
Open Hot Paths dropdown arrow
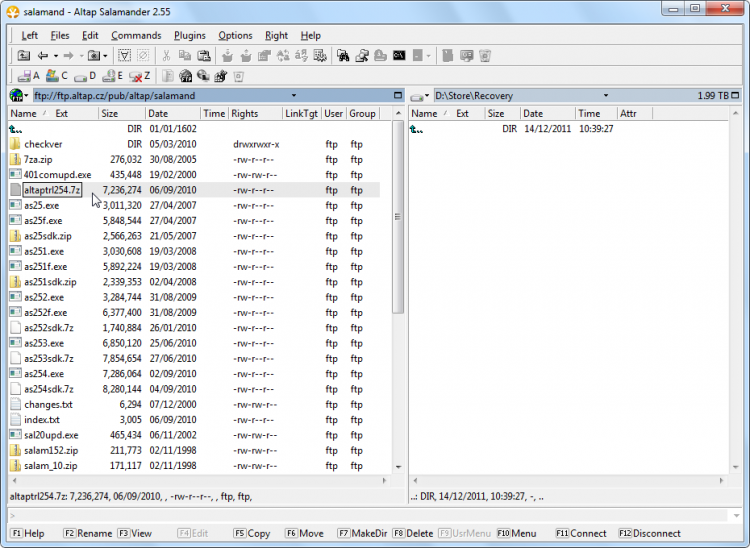(105, 56)
